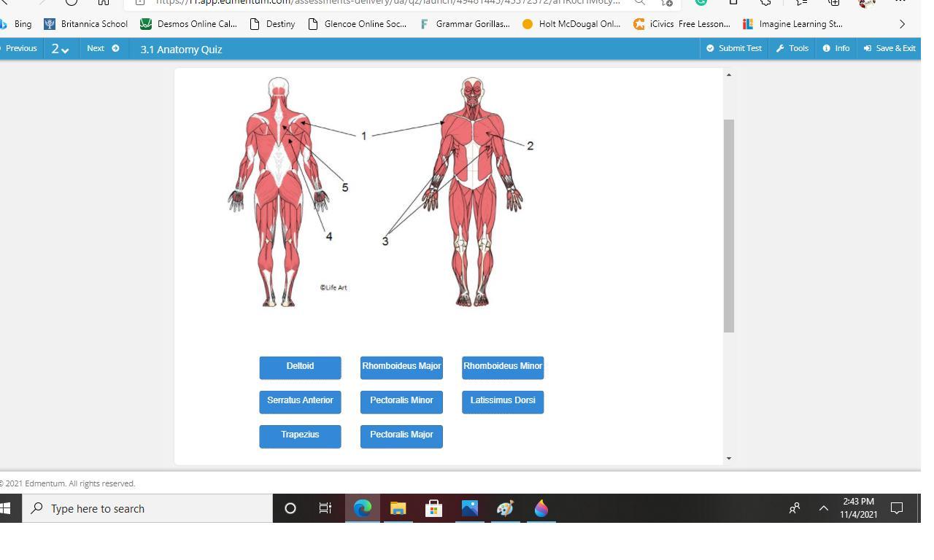This screenshot has height=560, width=934.
Task: Go to the Previous question
Action: [20, 48]
